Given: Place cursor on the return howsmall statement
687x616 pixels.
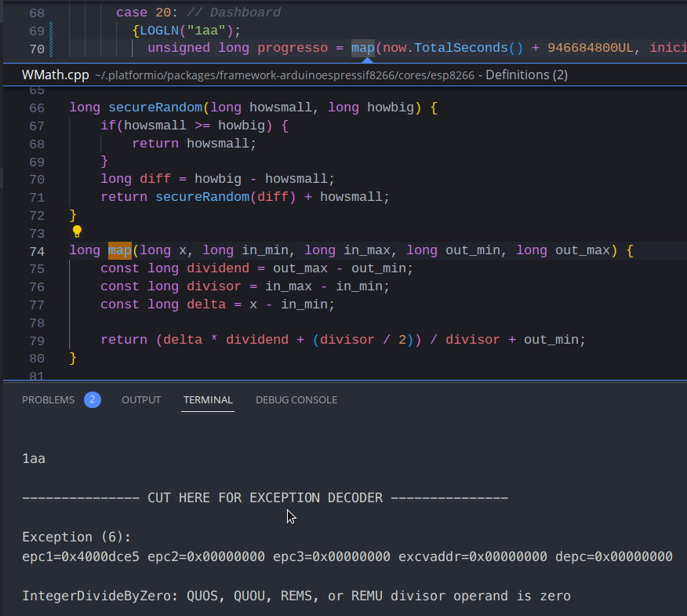Looking at the screenshot, I should click(x=194, y=144).
